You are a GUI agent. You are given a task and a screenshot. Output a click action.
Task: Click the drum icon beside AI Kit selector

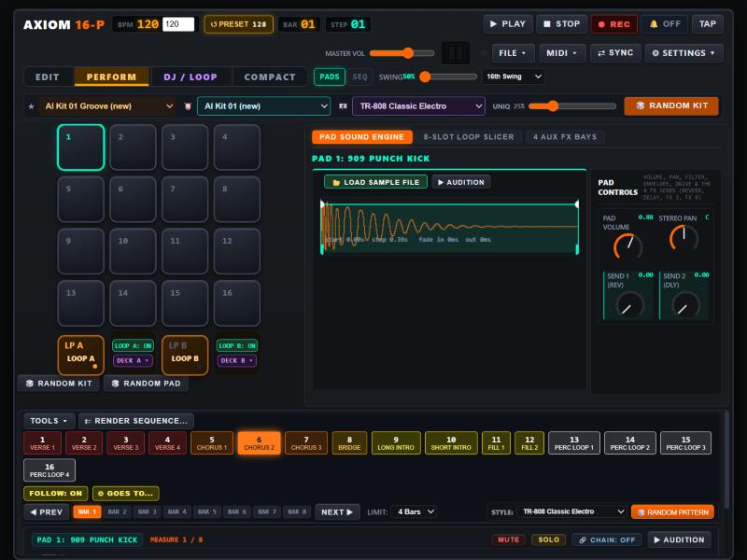188,106
